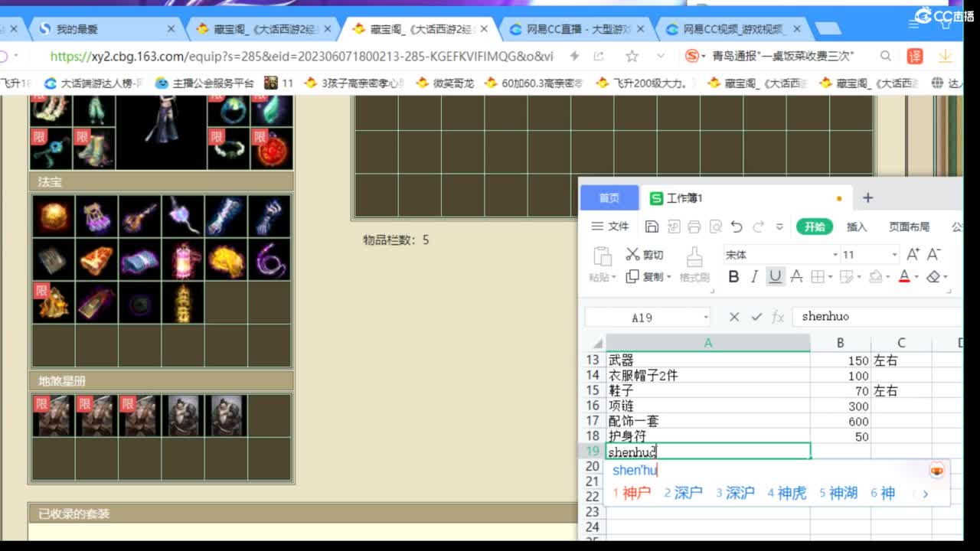Confirm cell entry with checkmark icon
Viewport: 980px width, 551px height.
(x=756, y=317)
